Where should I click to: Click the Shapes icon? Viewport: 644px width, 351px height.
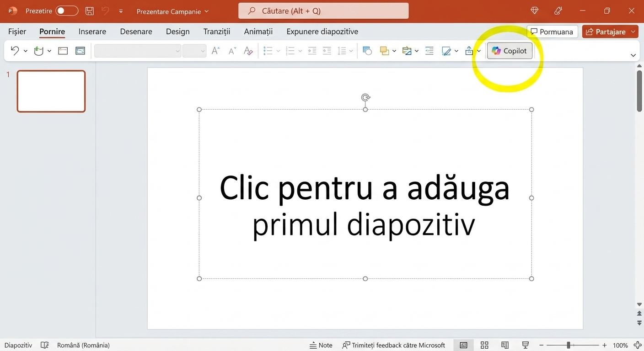(x=367, y=51)
